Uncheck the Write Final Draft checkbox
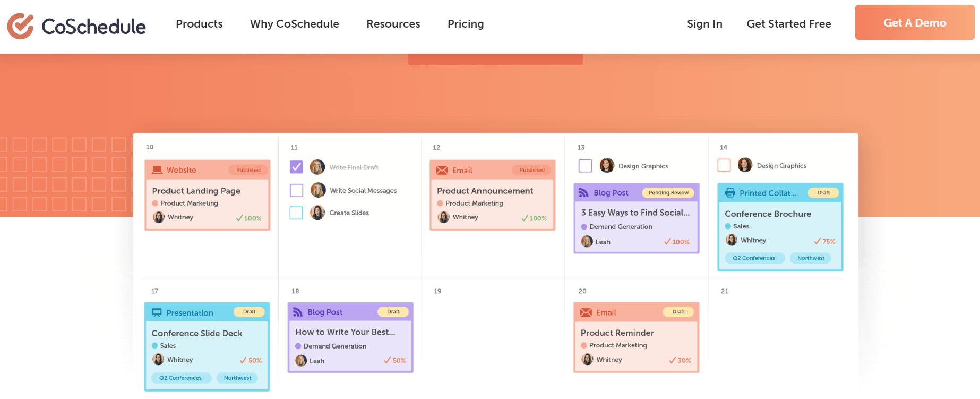The width and height of the screenshot is (980, 399). 296,167
